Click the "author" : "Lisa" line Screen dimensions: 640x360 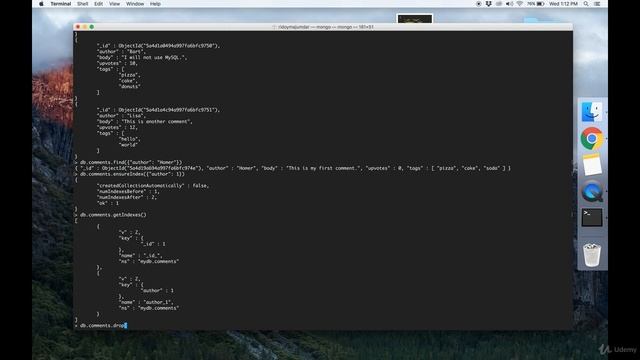121,116
